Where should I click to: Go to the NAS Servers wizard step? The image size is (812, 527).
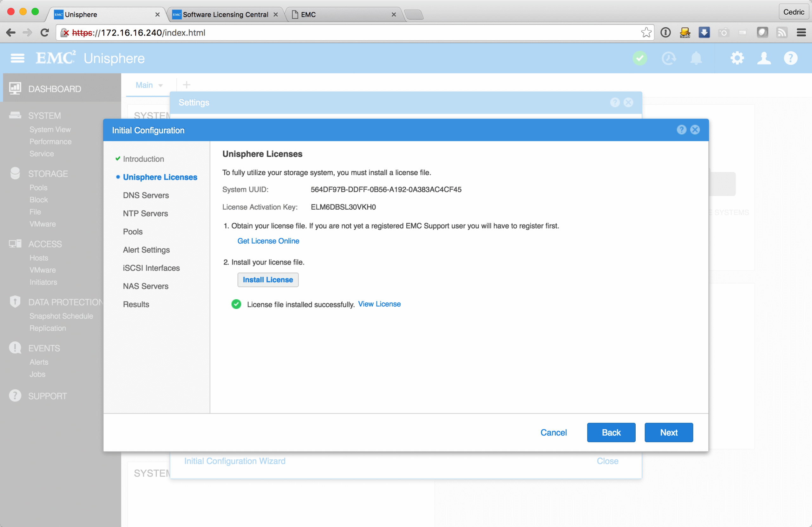click(146, 286)
